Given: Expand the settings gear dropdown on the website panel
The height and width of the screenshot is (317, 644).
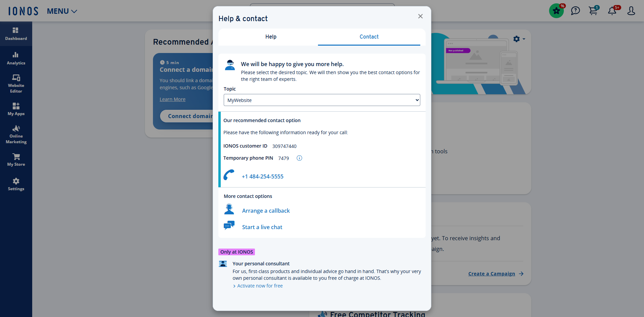Looking at the screenshot, I should [x=519, y=39].
